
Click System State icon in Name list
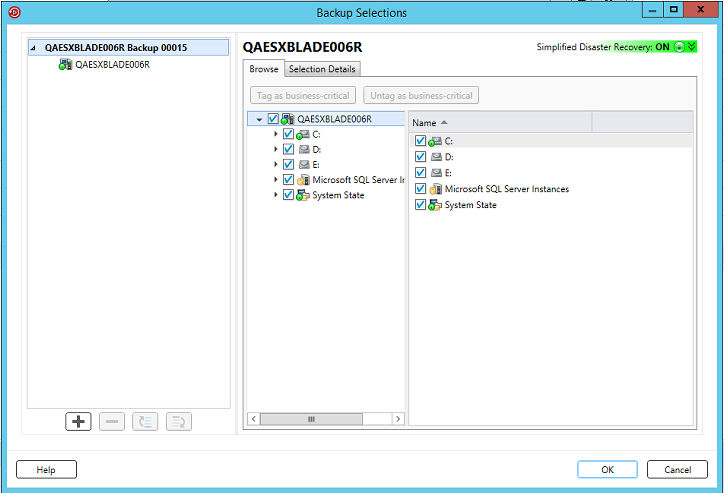pos(435,205)
